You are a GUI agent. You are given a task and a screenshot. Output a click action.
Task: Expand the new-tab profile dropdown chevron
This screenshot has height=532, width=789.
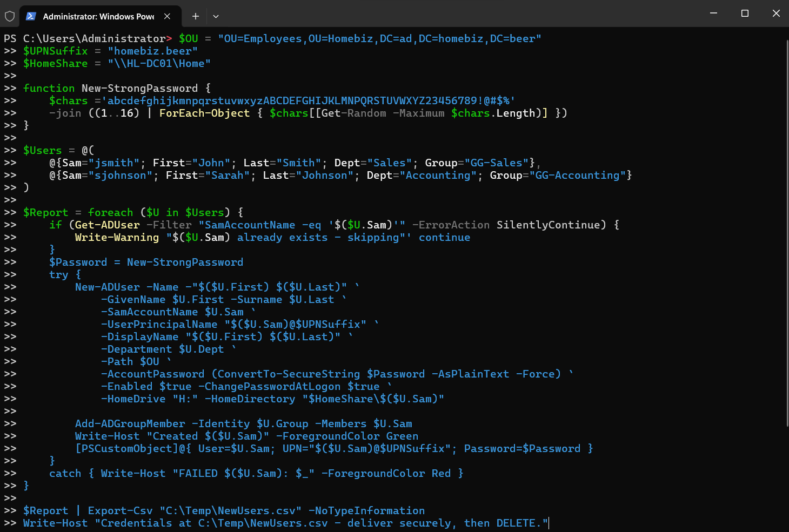tap(216, 16)
